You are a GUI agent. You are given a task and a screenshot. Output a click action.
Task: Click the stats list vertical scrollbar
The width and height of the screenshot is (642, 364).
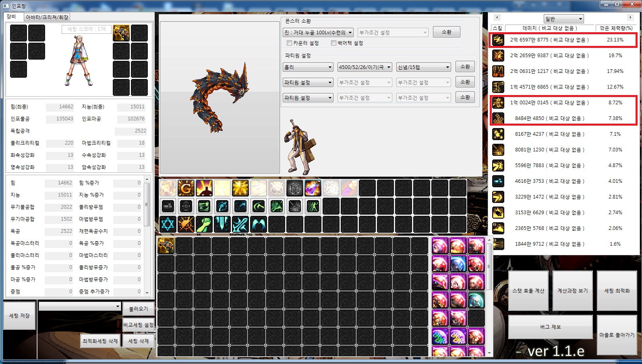pos(147,236)
